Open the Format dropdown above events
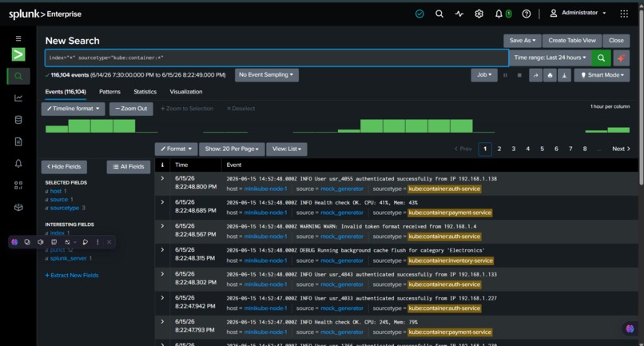 click(x=177, y=149)
